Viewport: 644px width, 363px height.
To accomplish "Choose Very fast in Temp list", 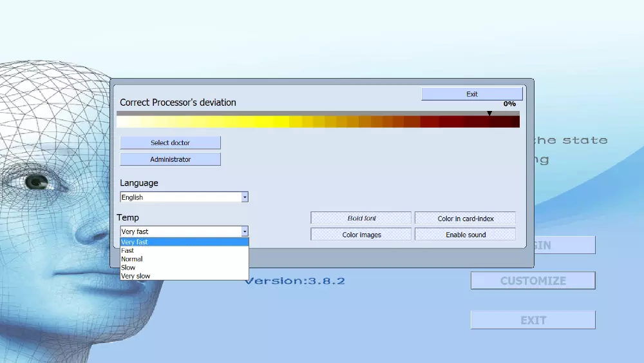I will (184, 242).
